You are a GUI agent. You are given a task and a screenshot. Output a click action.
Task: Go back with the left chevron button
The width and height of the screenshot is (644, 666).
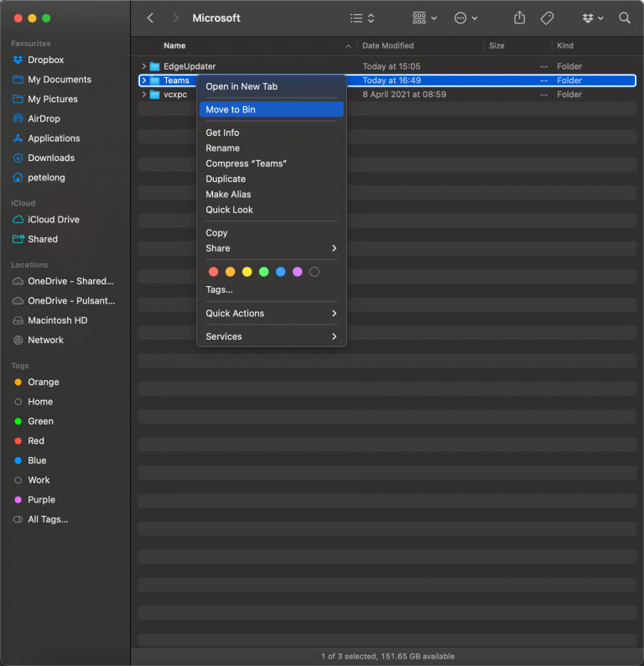click(x=150, y=18)
